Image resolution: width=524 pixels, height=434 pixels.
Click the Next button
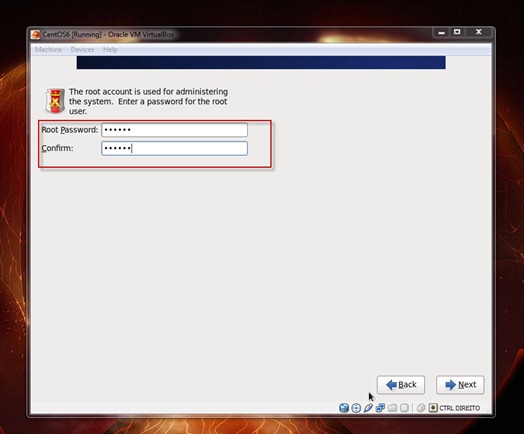pos(460,385)
